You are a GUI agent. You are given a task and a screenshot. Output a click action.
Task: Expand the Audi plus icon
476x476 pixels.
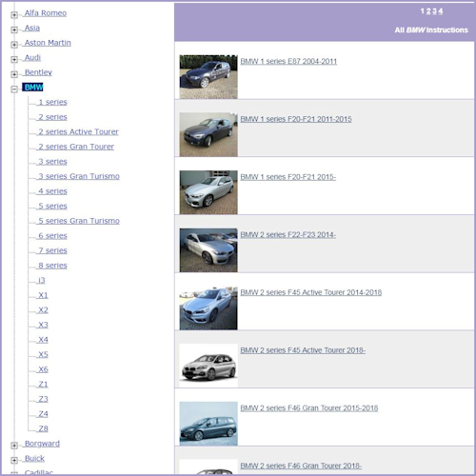point(14,59)
